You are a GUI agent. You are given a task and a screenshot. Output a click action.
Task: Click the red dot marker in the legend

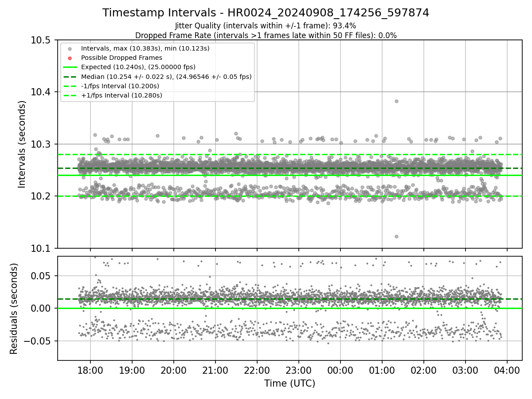coord(70,58)
